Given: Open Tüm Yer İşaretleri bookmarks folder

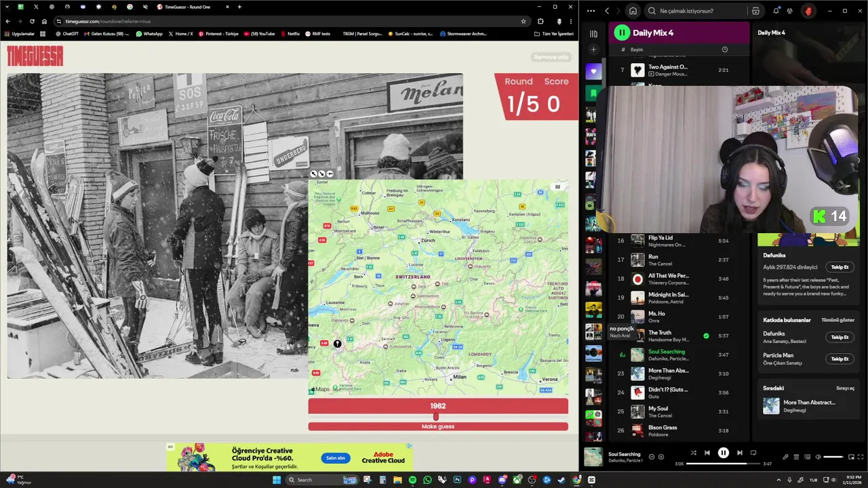Looking at the screenshot, I should pos(554,33).
